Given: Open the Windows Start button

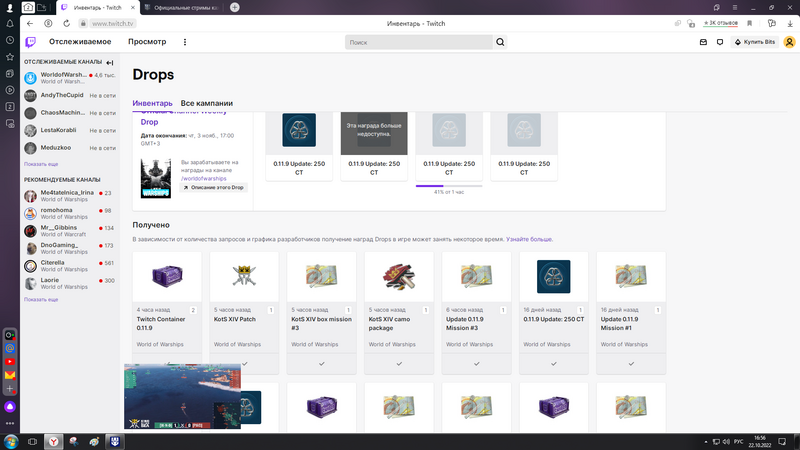Looking at the screenshot, I should 11,441.
